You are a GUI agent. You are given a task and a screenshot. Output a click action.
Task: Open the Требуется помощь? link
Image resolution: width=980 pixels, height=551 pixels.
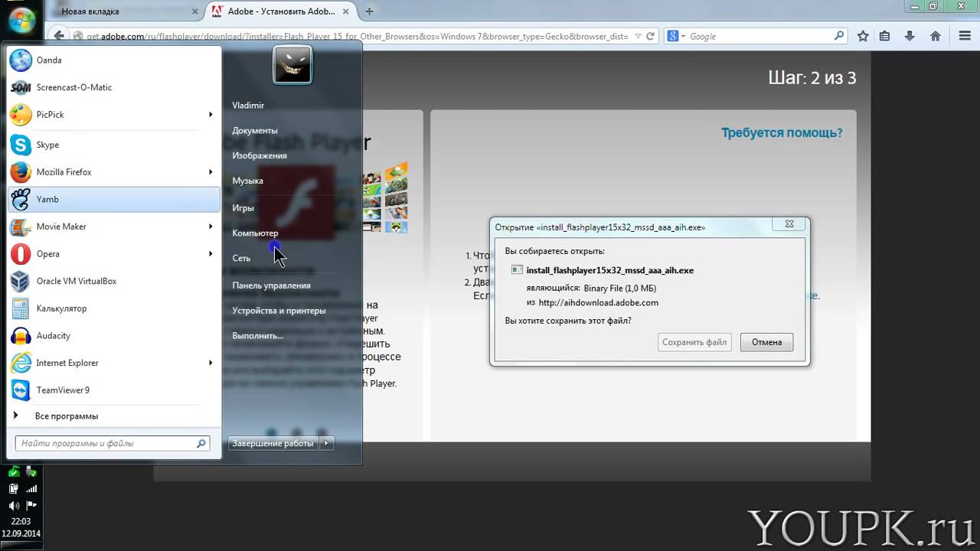pos(782,133)
